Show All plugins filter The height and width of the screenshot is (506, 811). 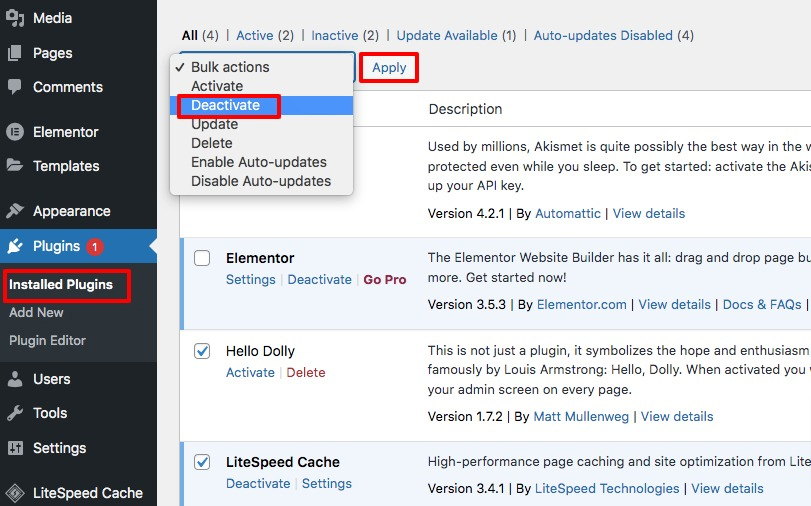point(200,35)
